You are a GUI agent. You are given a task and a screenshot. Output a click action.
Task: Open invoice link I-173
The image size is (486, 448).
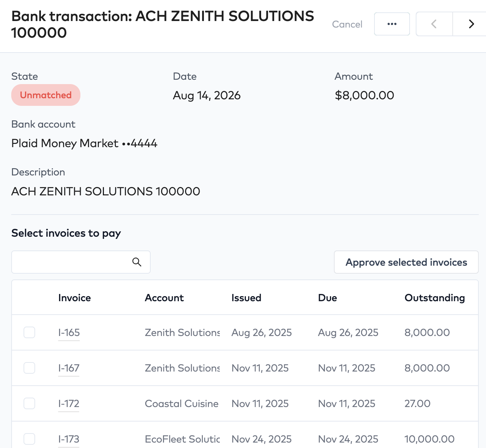coord(69,439)
